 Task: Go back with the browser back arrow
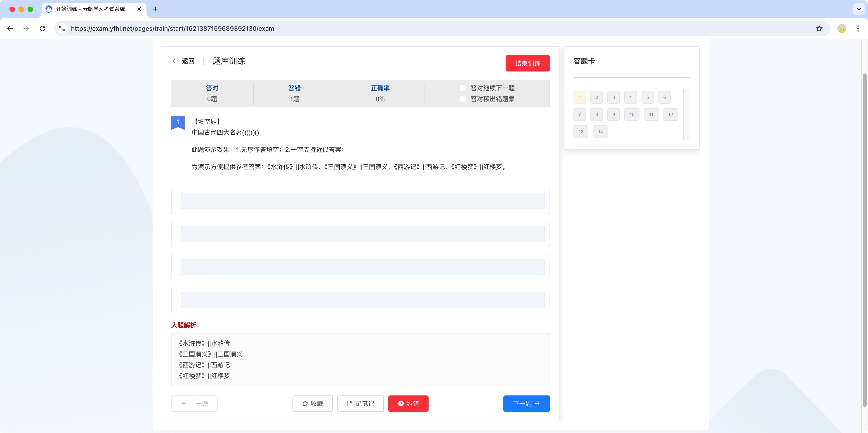10,29
